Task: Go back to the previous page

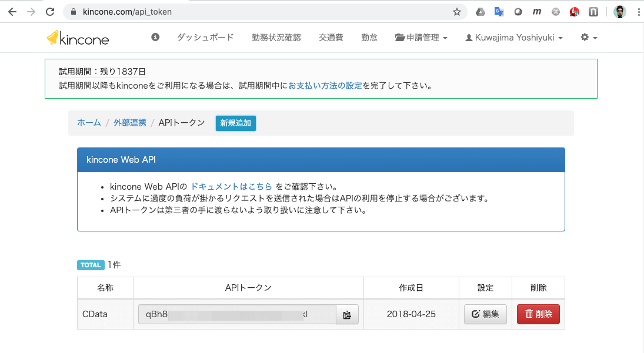Action: coord(12,12)
